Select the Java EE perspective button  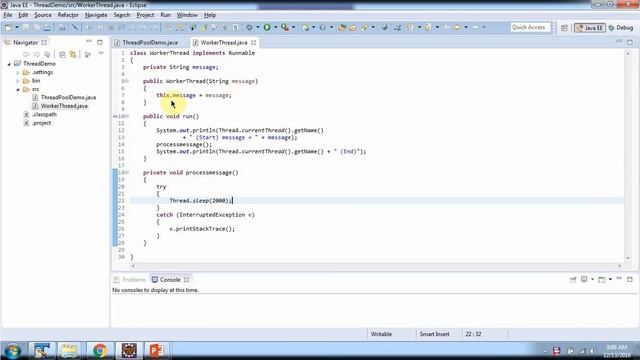tap(590, 28)
